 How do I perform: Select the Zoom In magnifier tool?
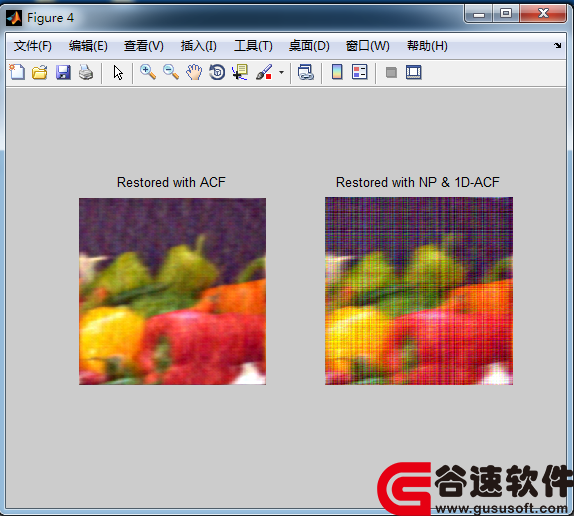tap(148, 72)
